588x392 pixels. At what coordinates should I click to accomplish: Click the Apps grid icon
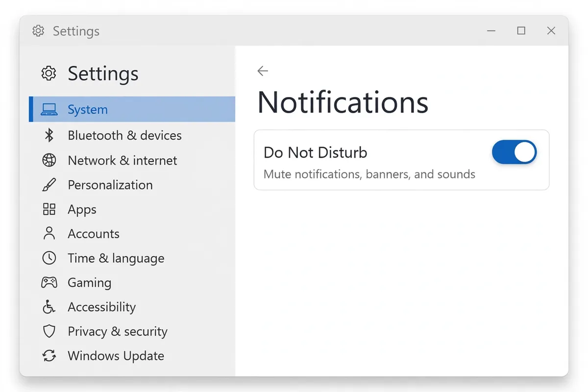(x=49, y=209)
